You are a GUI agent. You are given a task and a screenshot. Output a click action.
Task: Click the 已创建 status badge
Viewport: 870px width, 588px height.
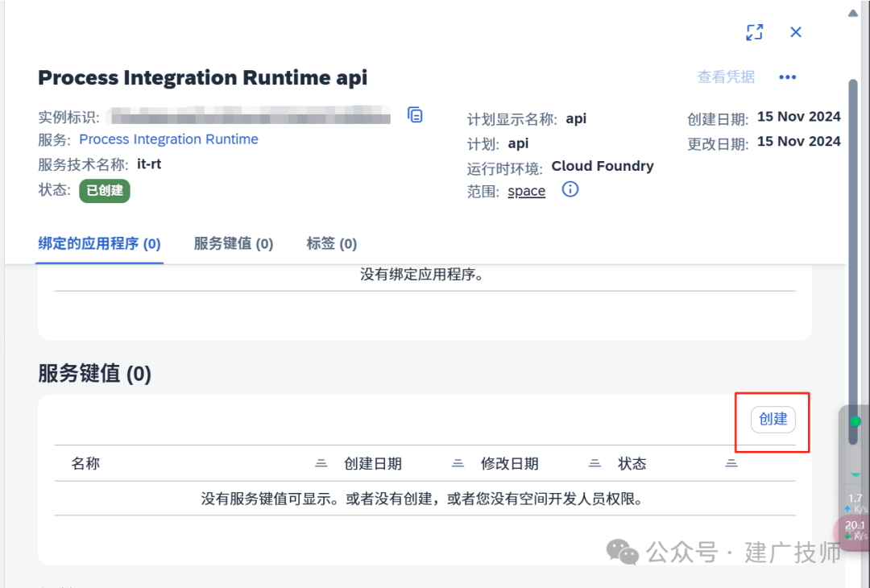coord(104,191)
